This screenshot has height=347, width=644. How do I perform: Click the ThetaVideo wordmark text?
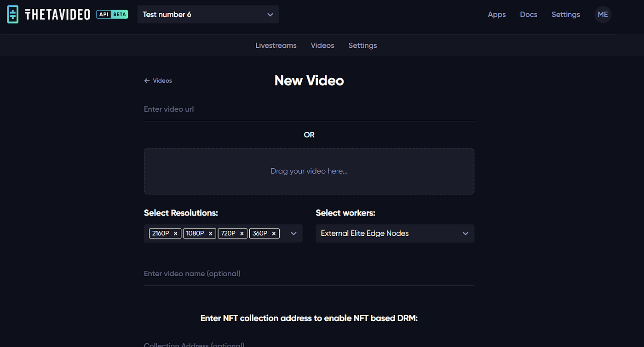(57, 15)
